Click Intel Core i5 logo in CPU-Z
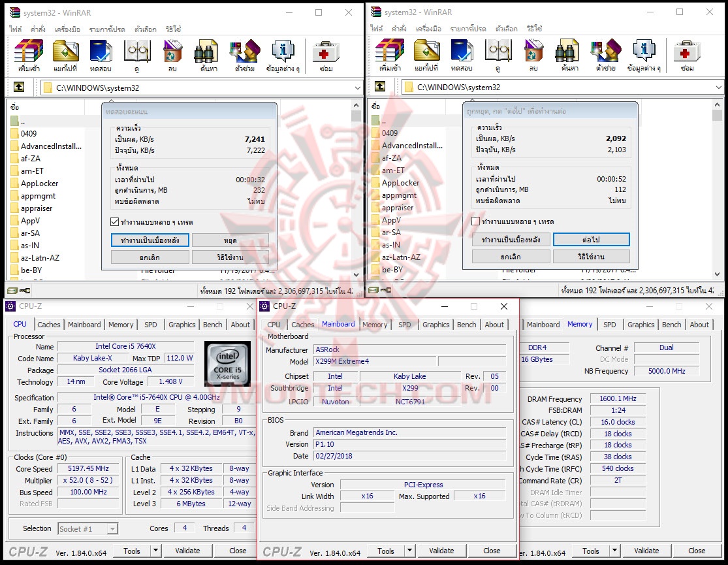Screen dimensions: 728x565 pyautogui.click(x=227, y=364)
